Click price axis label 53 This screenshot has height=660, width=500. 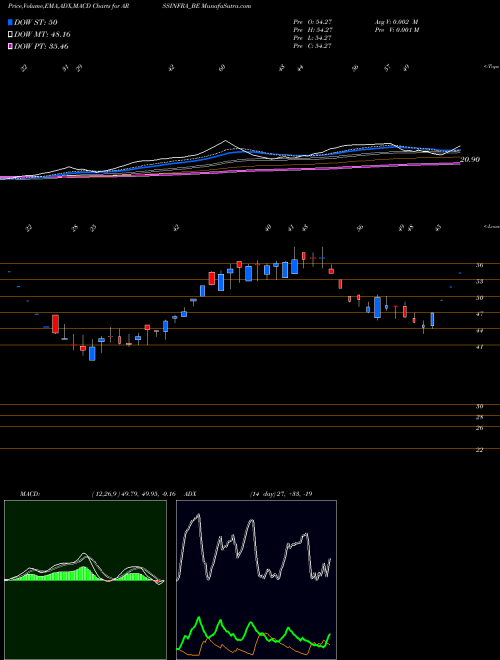tap(479, 281)
